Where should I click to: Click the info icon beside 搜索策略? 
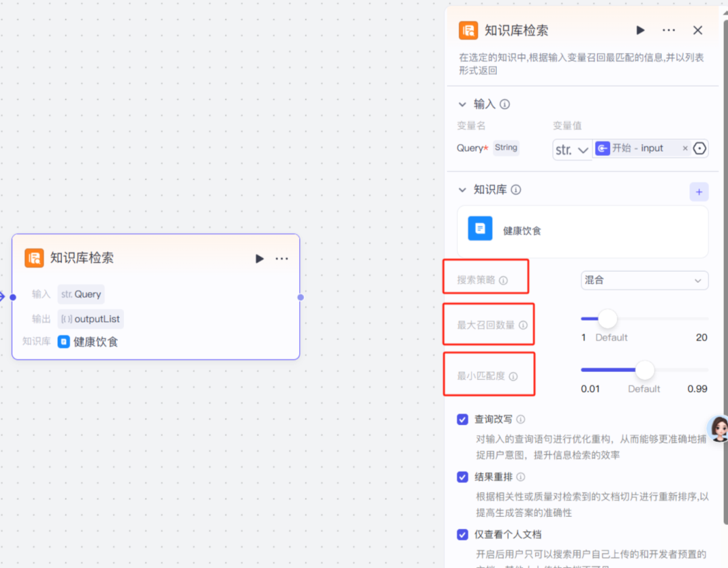pyautogui.click(x=503, y=280)
